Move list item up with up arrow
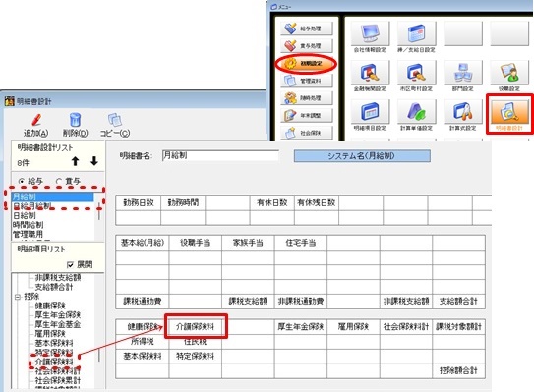 click(76, 161)
